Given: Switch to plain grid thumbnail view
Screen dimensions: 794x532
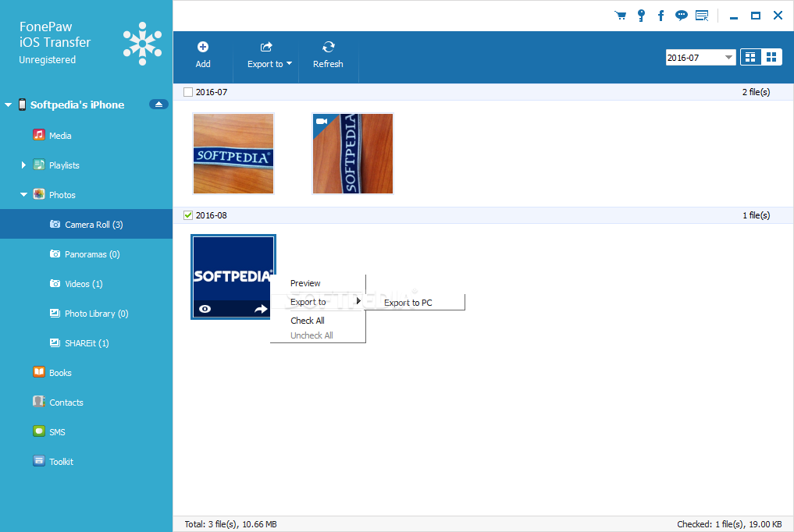Looking at the screenshot, I should click(771, 57).
